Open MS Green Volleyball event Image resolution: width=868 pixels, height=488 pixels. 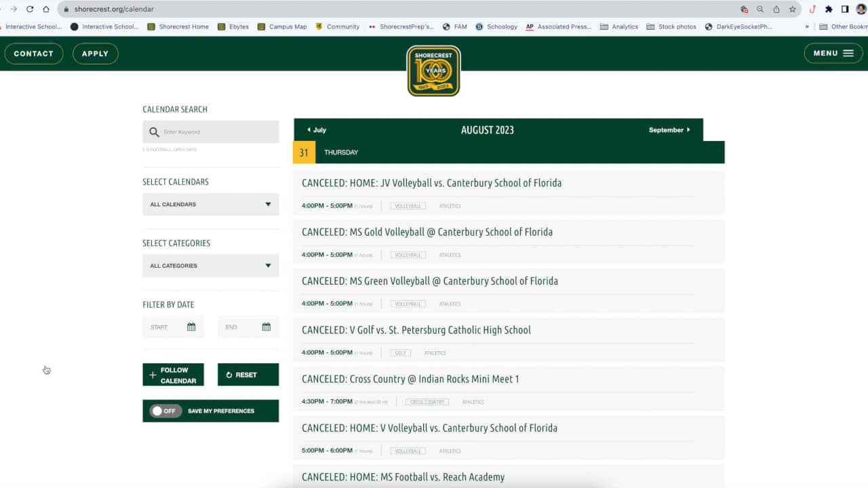point(430,281)
